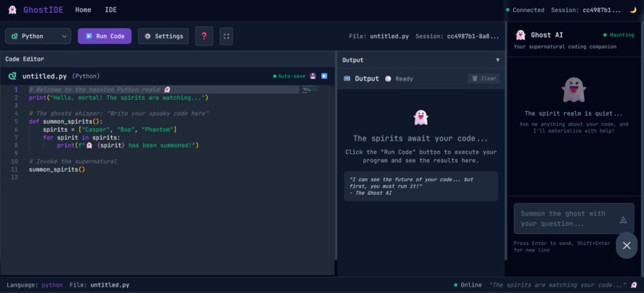This screenshot has width=644, height=293.
Task: Click the save floppy disk icon in editor
Action: coord(312,76)
